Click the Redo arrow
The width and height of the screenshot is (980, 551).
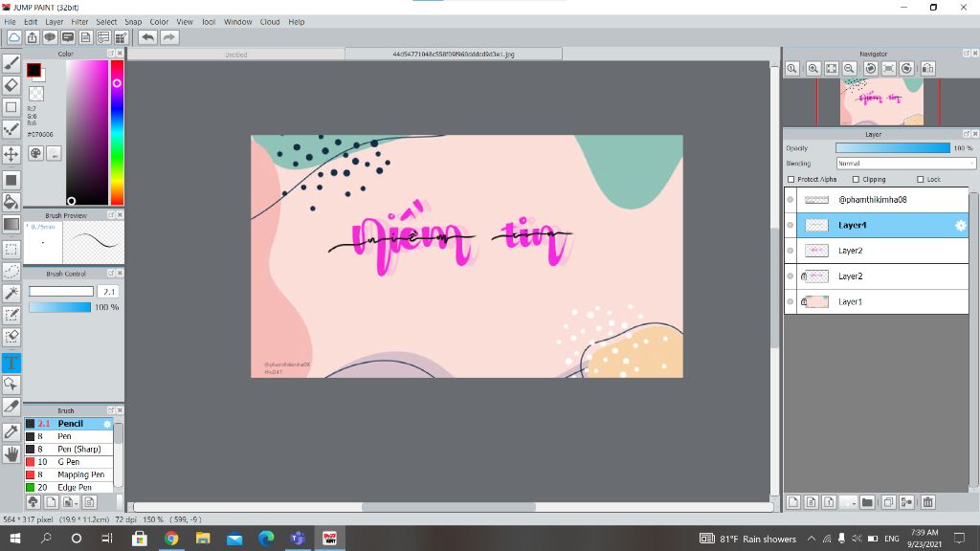coord(168,37)
